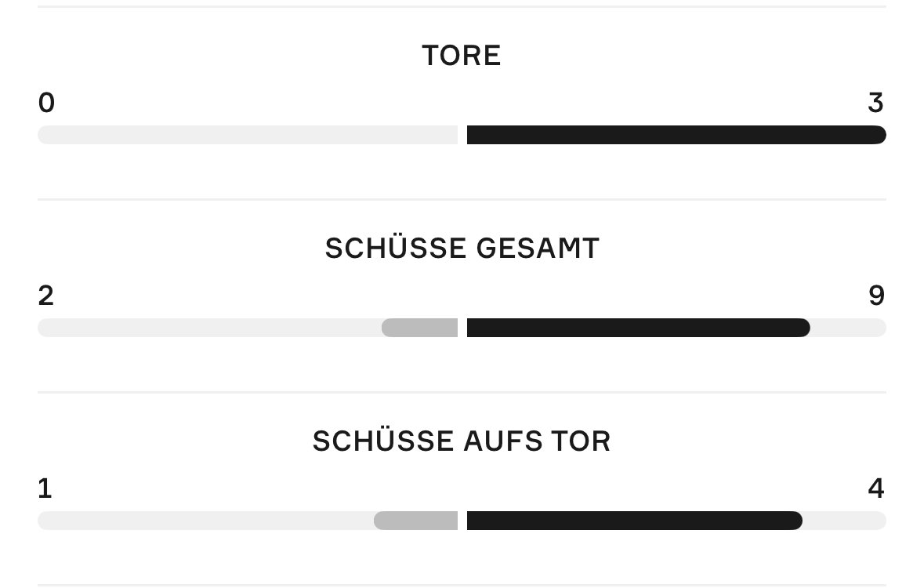Click unfilled right end of SCHÜSSE GESAMT bar
924x588 pixels.
coord(849,328)
